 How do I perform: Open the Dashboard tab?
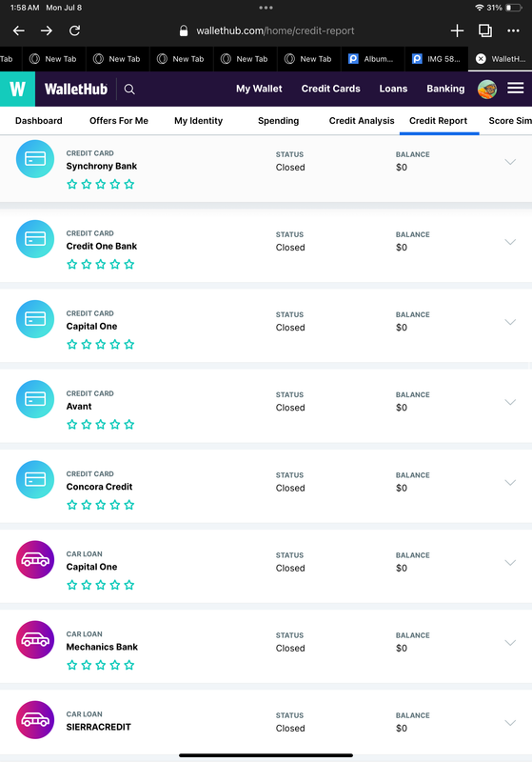39,121
